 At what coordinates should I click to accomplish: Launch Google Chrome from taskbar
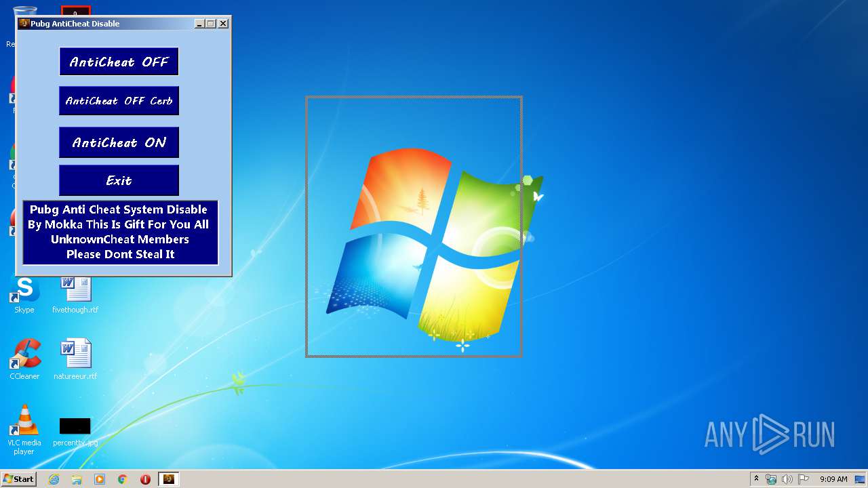(x=123, y=479)
